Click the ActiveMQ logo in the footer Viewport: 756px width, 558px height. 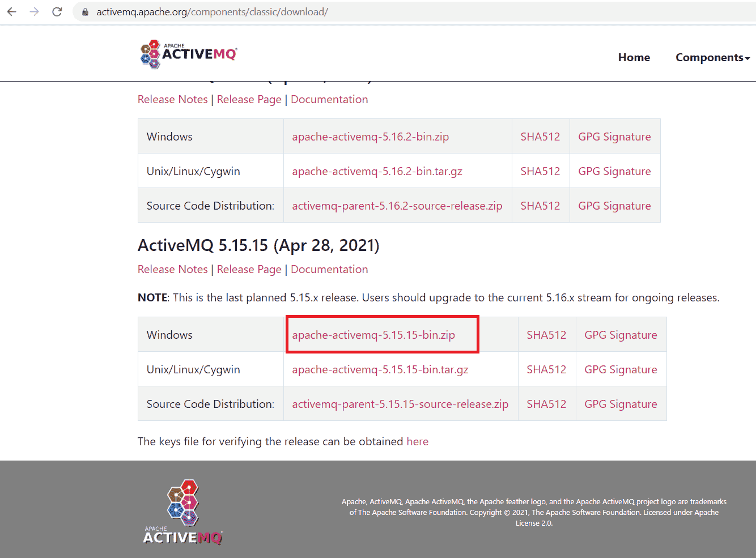click(x=183, y=513)
